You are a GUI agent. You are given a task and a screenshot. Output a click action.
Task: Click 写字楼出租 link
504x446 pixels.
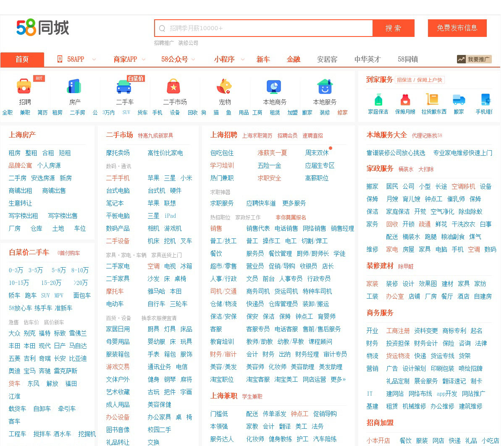click(23, 216)
